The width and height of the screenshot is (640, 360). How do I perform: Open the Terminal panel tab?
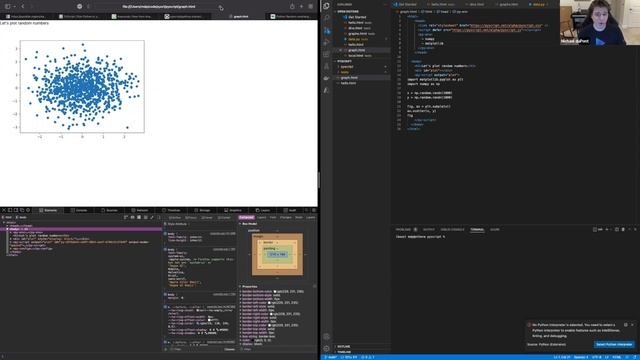pos(477,229)
